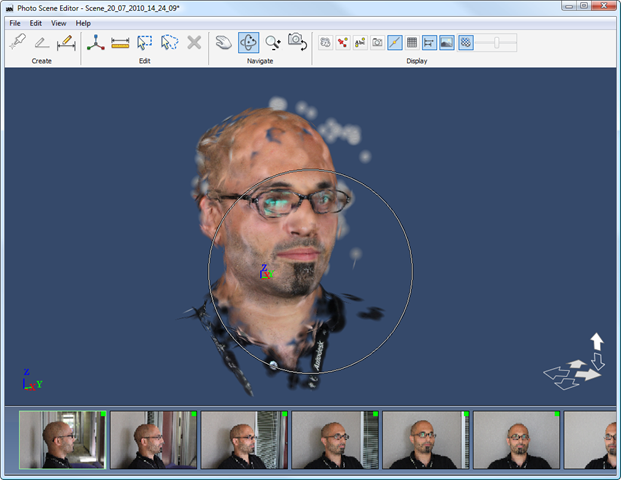Open the View menu
This screenshot has height=480, width=621.
pyautogui.click(x=59, y=23)
